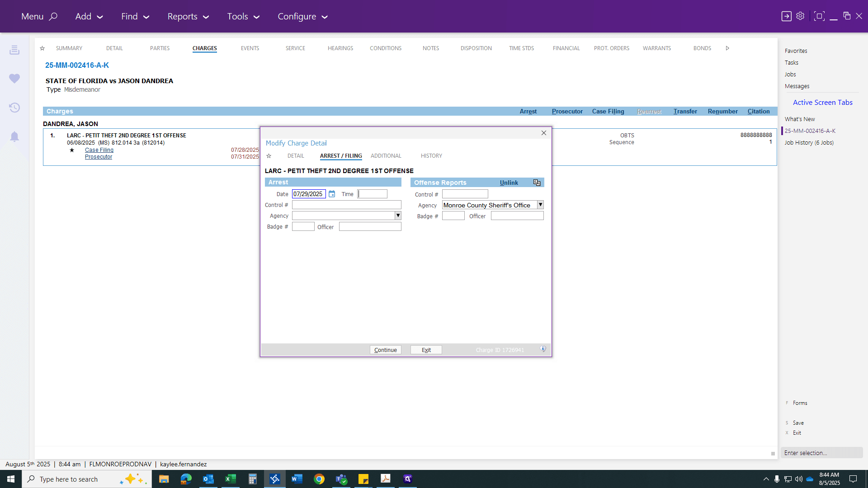868x488 pixels.
Task: Open Favorites in right panel
Action: click(x=796, y=51)
